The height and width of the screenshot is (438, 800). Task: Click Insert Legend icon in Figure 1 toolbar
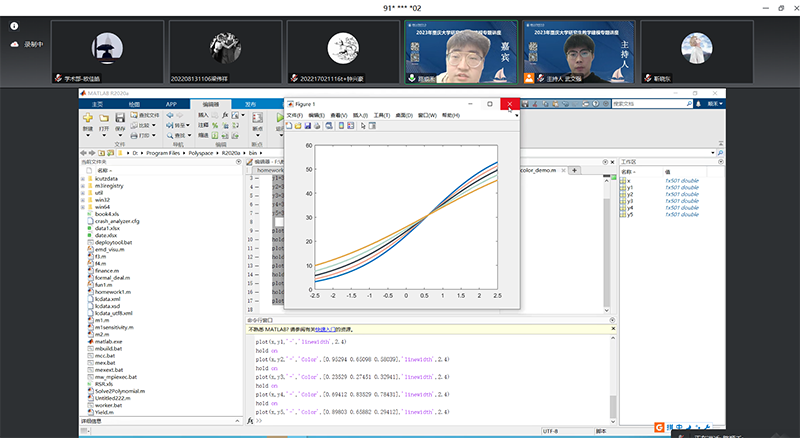(x=351, y=126)
